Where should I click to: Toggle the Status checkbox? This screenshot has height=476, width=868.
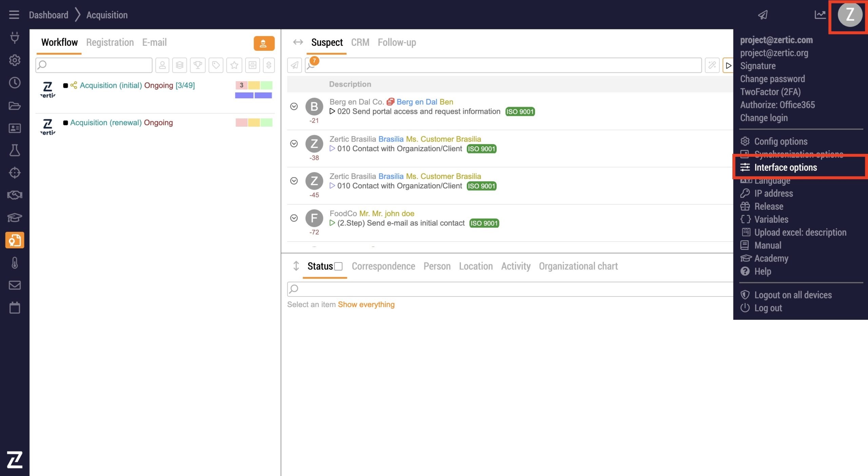(x=338, y=267)
